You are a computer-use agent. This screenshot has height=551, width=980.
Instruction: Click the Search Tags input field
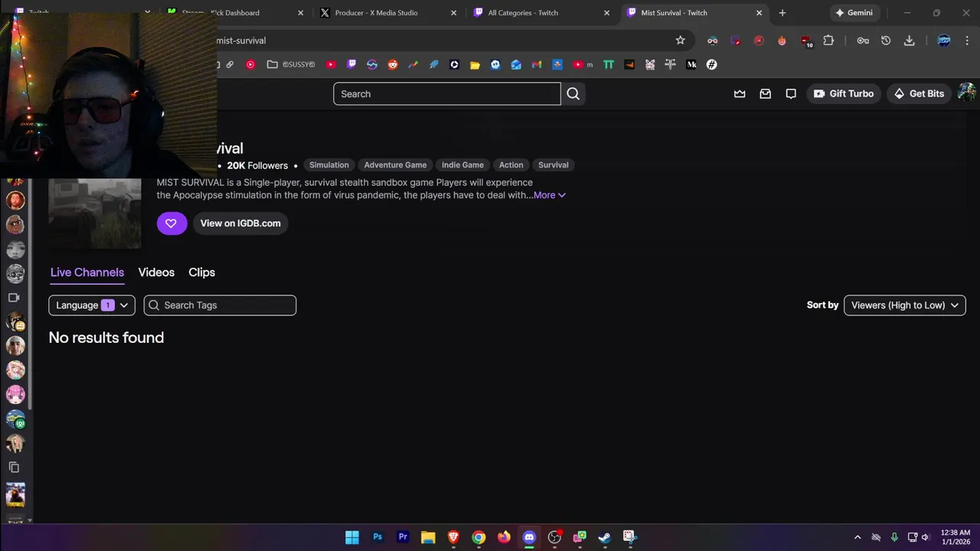(220, 305)
